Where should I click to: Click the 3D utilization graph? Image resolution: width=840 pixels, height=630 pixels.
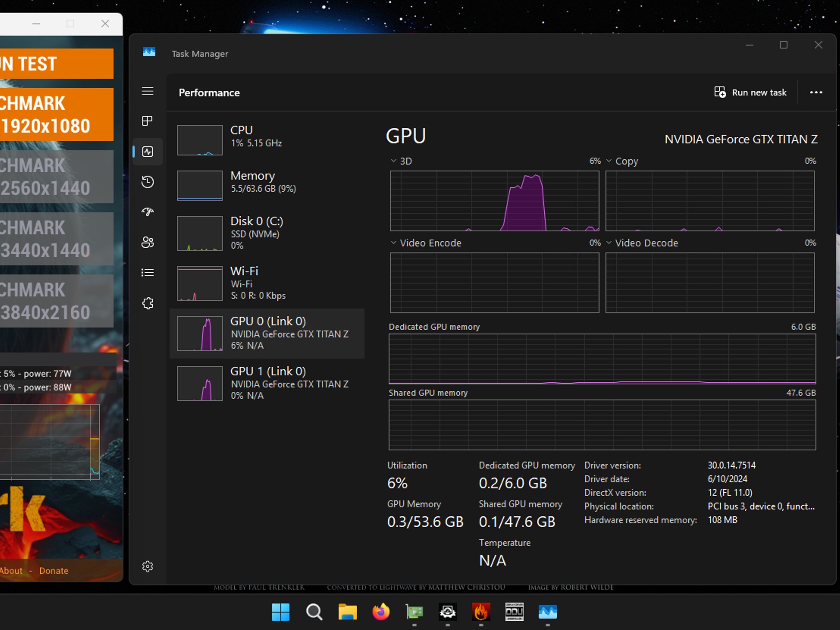pos(495,201)
